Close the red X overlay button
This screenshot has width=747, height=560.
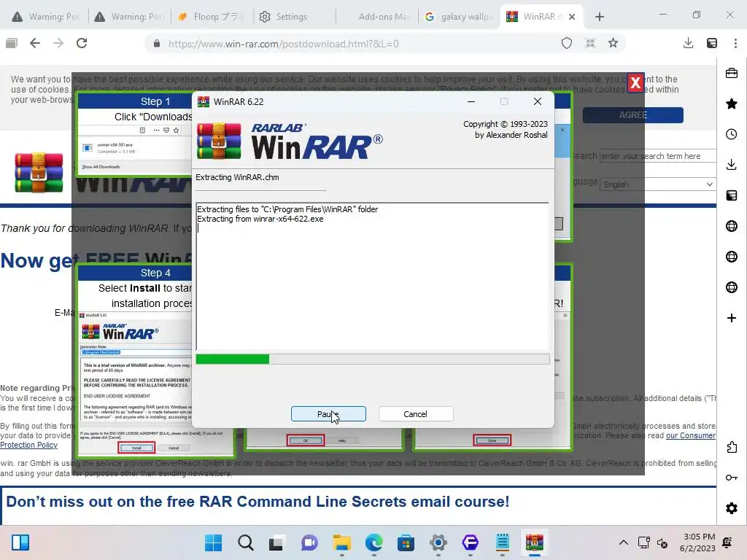click(635, 83)
